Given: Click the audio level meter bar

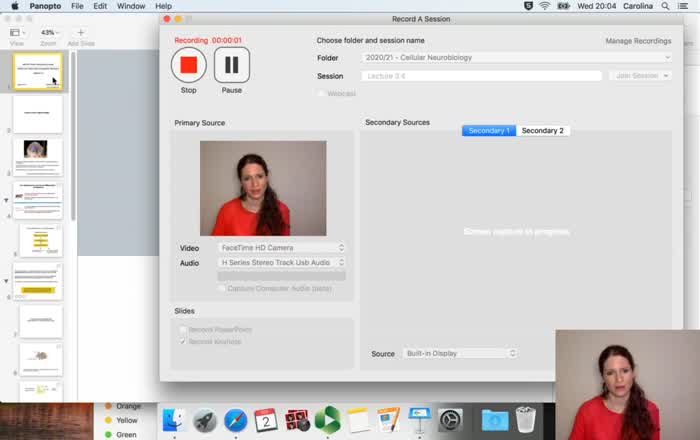Looking at the screenshot, I should pyautogui.click(x=282, y=276).
